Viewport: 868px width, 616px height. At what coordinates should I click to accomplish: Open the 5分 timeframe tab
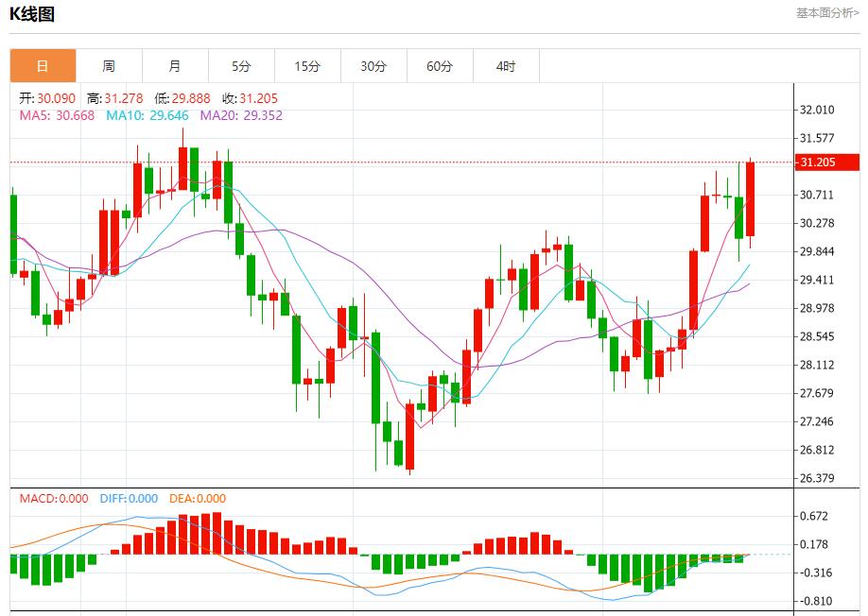241,66
